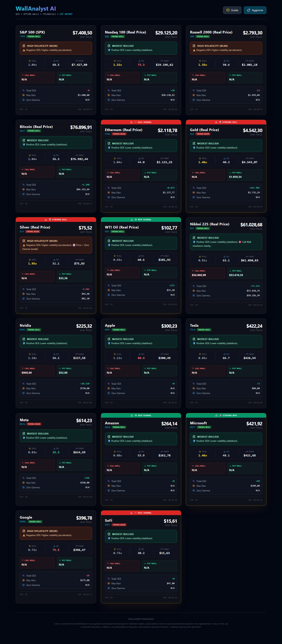
Task: Click the DISCLAIMER FINANZIARIO footer heading
Action: point(141,619)
